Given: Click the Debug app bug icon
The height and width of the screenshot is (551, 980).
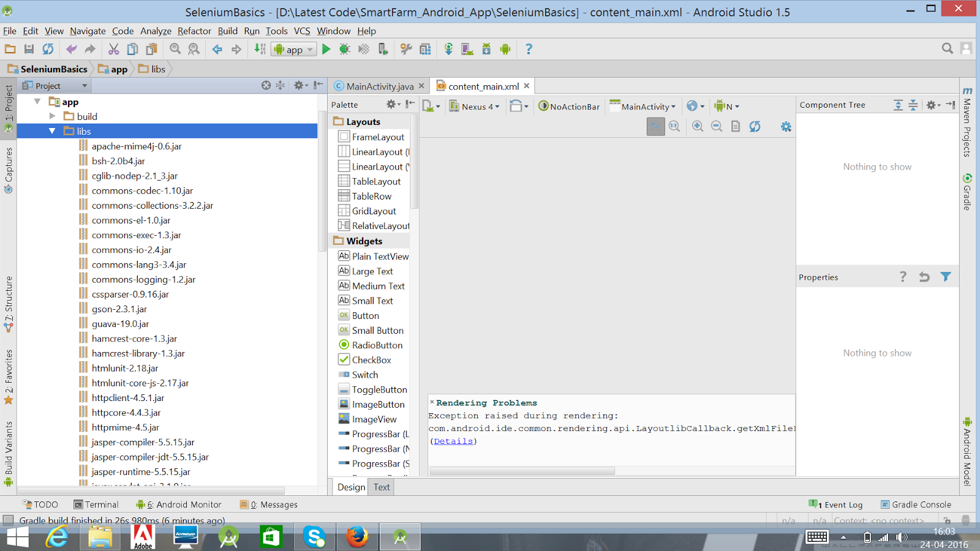Looking at the screenshot, I should pos(345,49).
